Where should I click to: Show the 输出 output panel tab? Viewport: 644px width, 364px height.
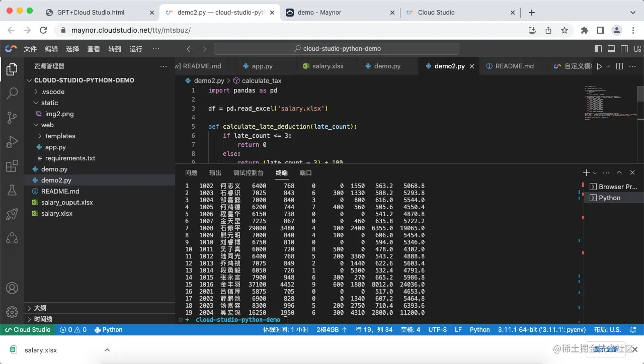(x=215, y=173)
